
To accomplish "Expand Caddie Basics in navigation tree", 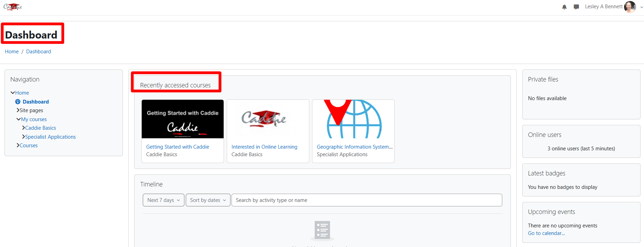I will [x=23, y=128].
